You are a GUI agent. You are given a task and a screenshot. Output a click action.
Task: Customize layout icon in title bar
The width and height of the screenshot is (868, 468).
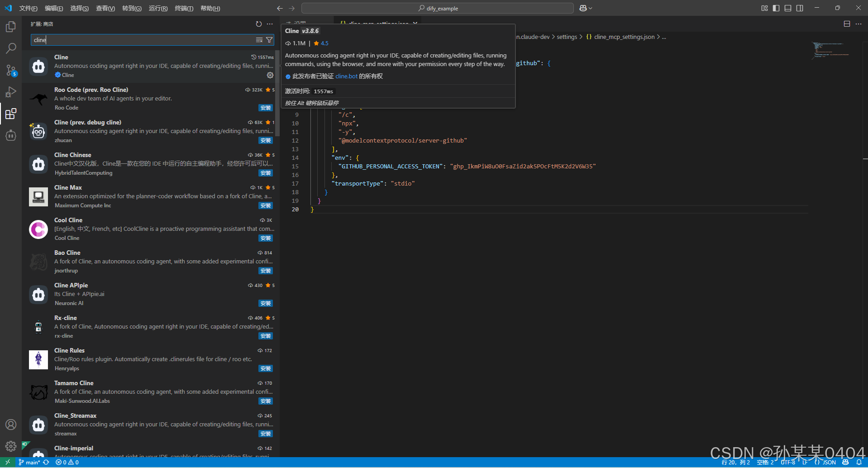pyautogui.click(x=764, y=8)
